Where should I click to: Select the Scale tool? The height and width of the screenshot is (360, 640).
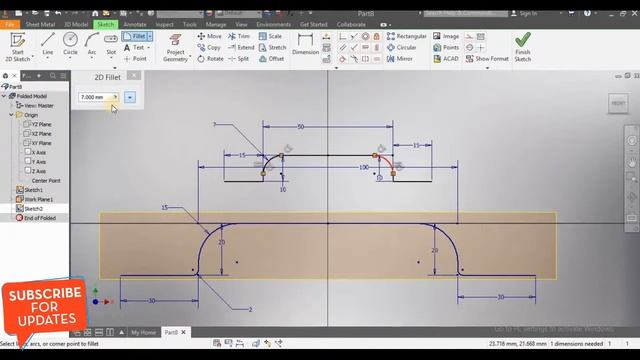[x=270, y=36]
